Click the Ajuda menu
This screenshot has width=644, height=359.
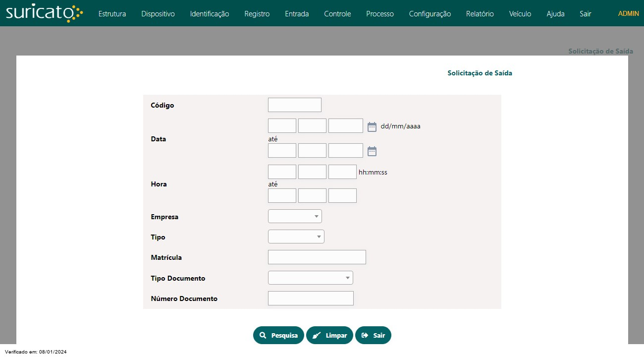555,14
